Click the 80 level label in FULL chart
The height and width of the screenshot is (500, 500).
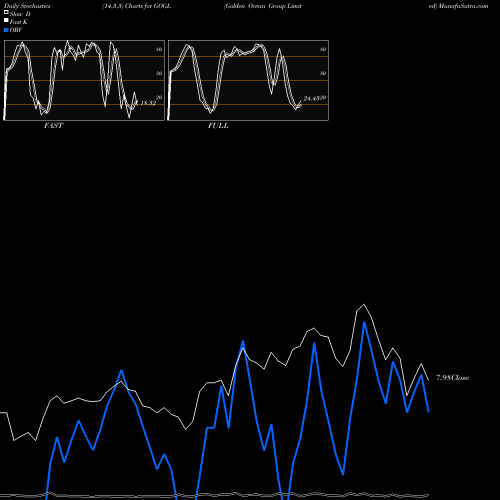323,49
